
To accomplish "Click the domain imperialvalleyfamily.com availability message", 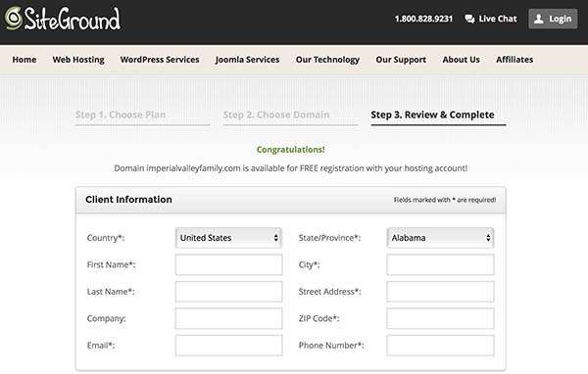I will point(291,168).
